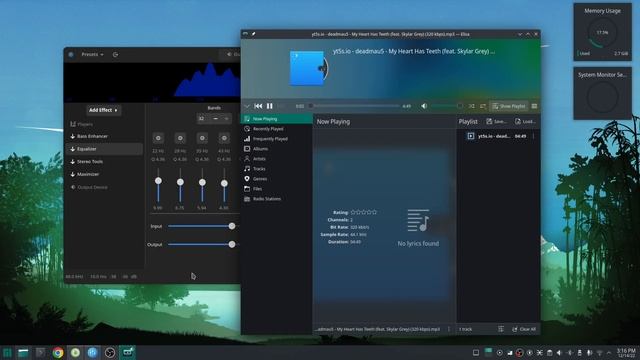640x360 pixels.
Task: Save the playlist with Save button
Action: [496, 121]
